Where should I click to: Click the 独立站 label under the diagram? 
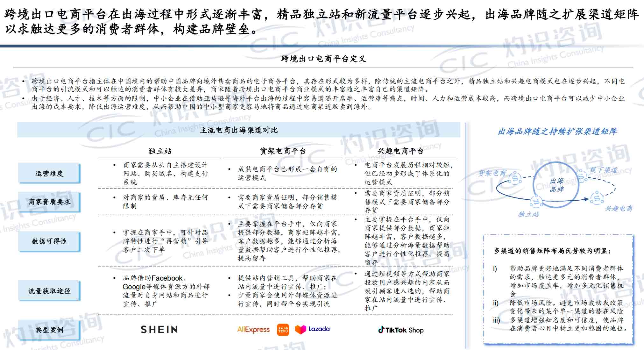click(528, 214)
